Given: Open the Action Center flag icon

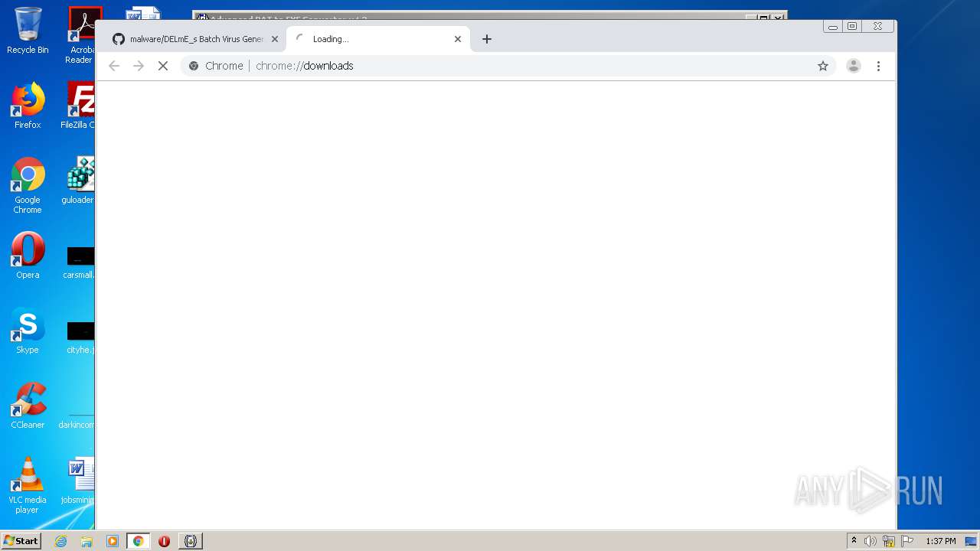Looking at the screenshot, I should pos(907,541).
